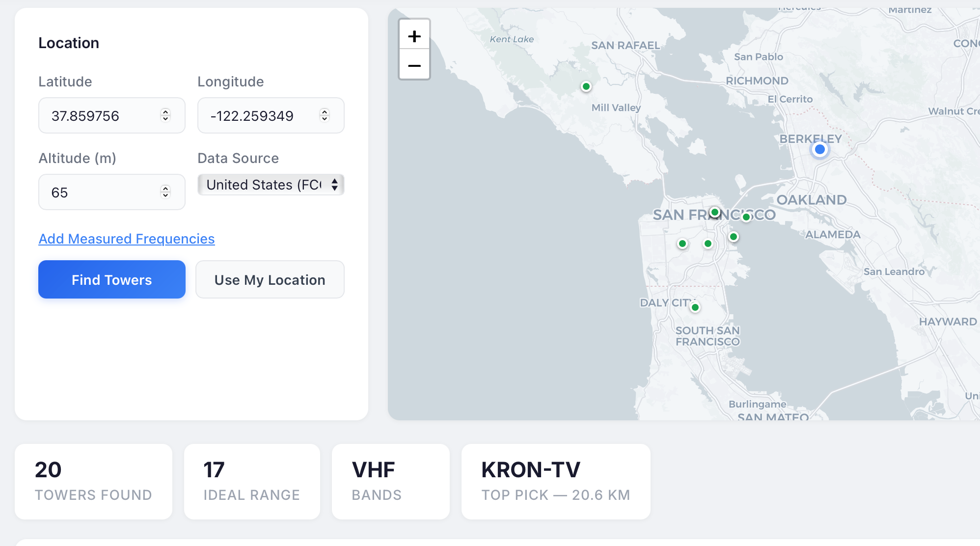Select the tower marker near Daly City
The width and height of the screenshot is (980, 546).
click(x=695, y=307)
